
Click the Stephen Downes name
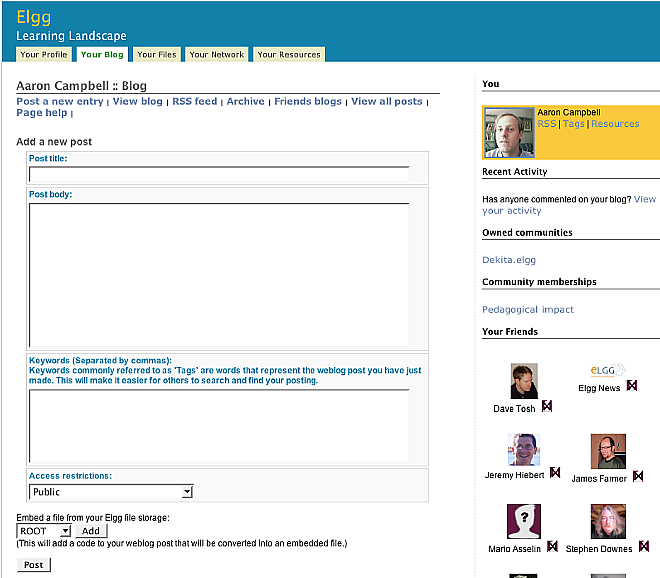[x=599, y=549]
